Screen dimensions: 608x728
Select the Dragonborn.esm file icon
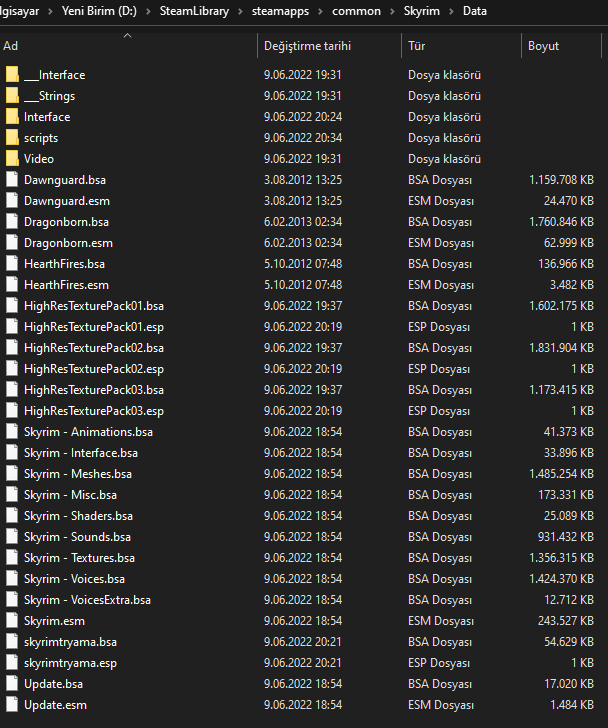(12, 242)
